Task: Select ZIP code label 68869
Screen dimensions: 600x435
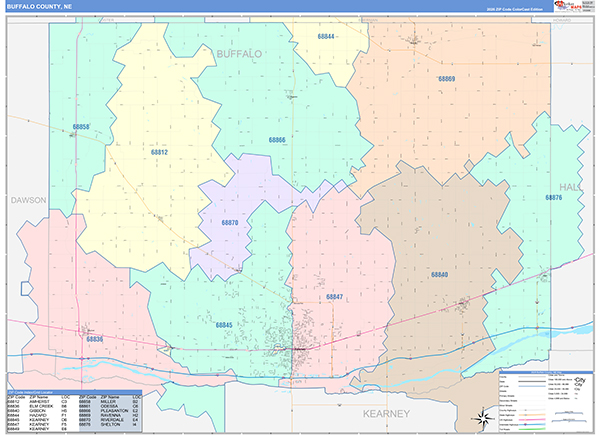Action: click(x=447, y=78)
